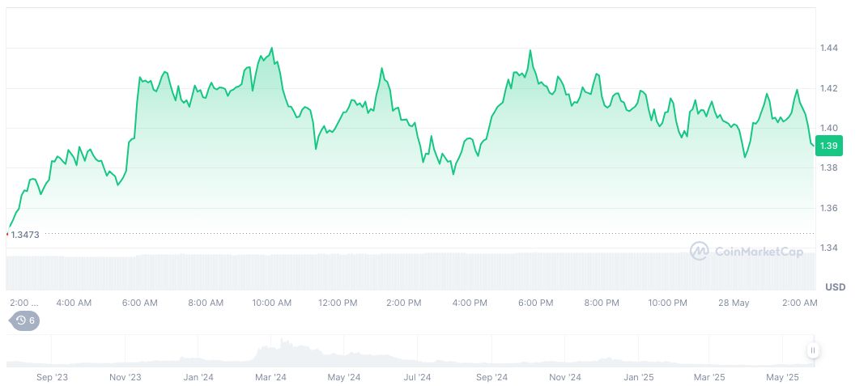This screenshot has height=386, width=868.
Task: Jump to Sep '23 on the overview timeline
Action: point(51,377)
